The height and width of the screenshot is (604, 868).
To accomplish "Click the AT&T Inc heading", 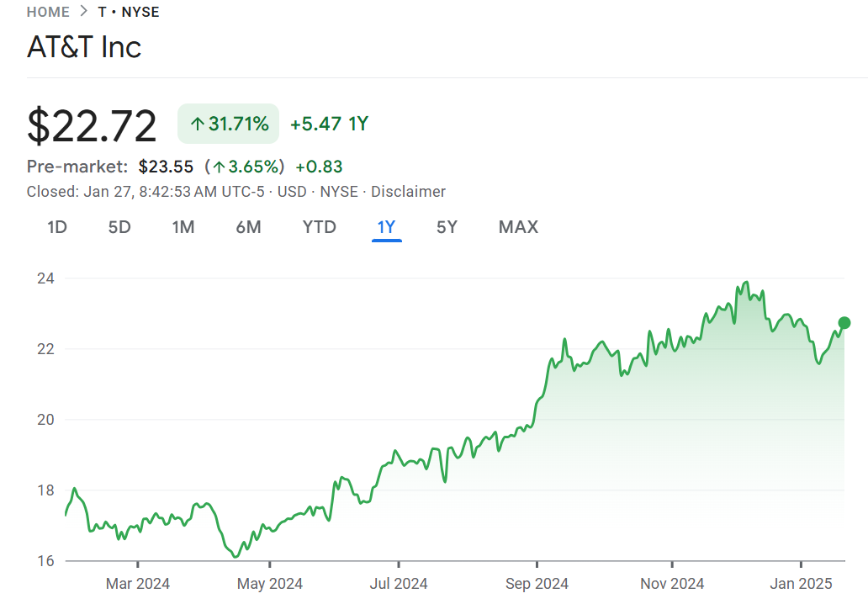I will tap(84, 47).
